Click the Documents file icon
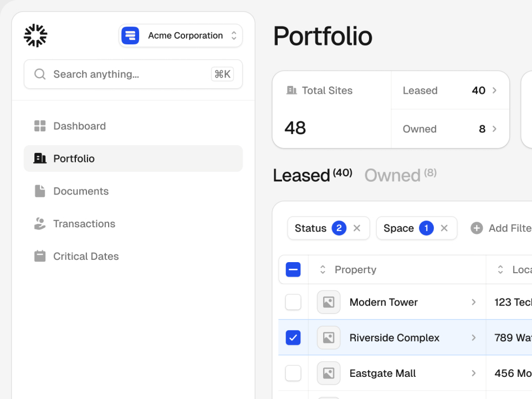 click(40, 191)
